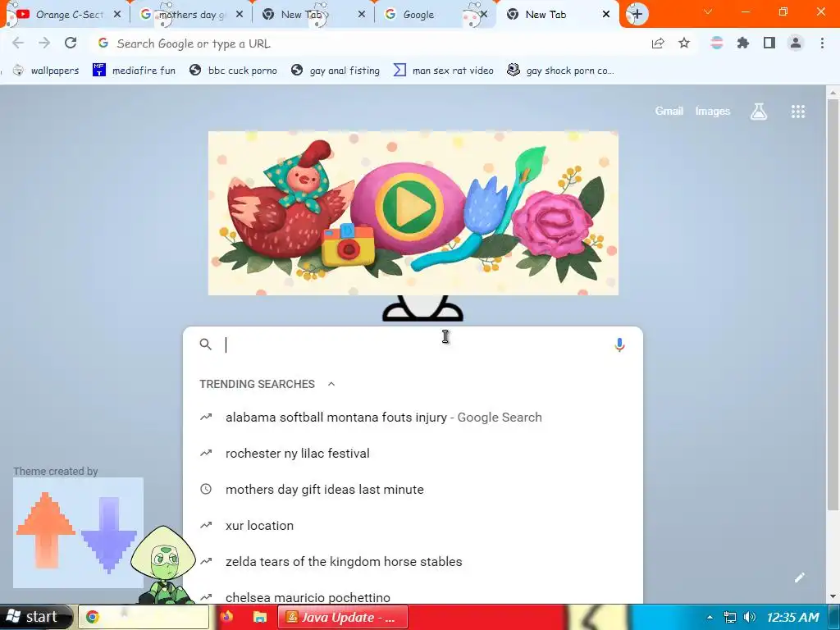Toggle the browser side panel

[x=769, y=43]
